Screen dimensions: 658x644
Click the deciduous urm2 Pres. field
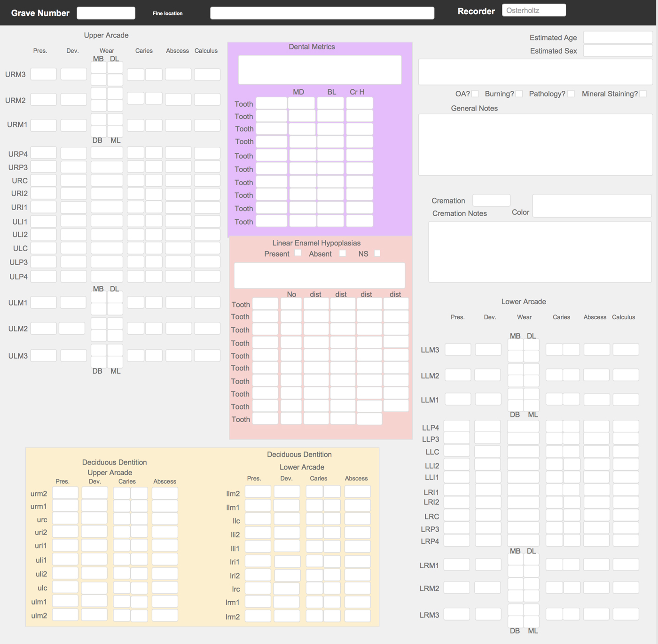pyautogui.click(x=65, y=493)
